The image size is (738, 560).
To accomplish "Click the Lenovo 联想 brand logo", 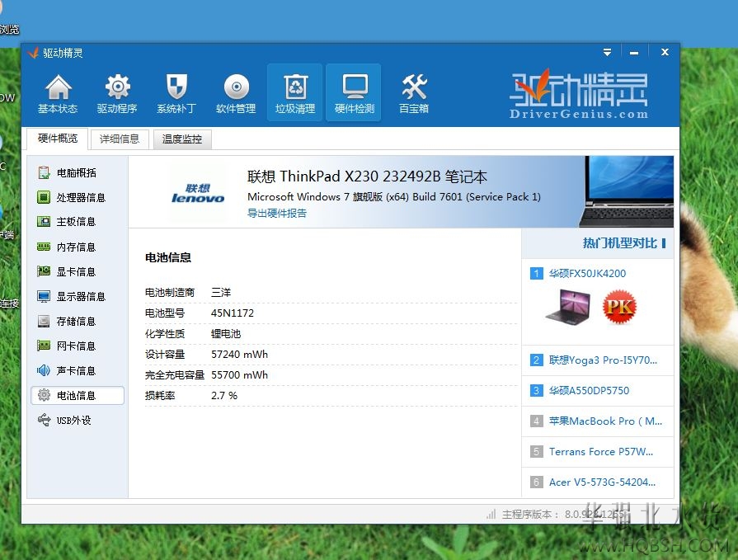I will (x=198, y=194).
